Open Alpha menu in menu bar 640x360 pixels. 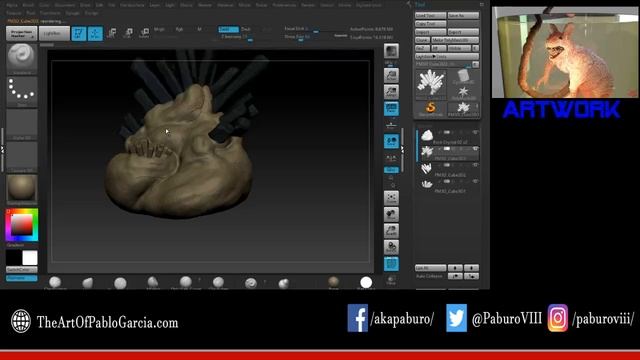[x=12, y=5]
